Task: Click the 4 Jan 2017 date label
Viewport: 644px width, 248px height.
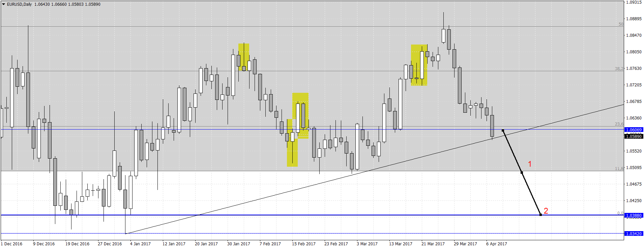Action: point(140,244)
